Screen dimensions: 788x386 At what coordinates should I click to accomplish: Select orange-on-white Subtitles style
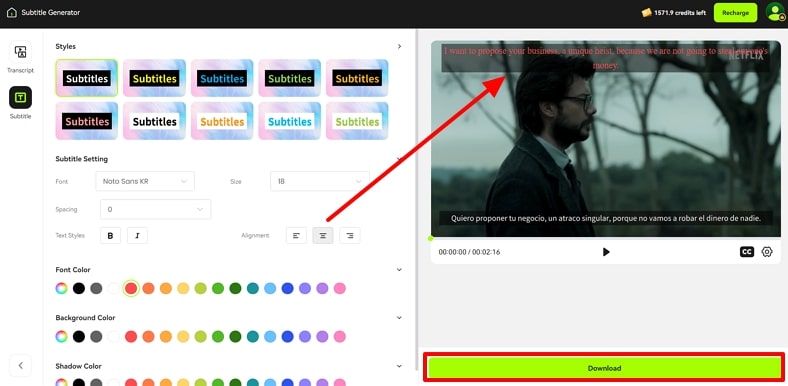click(x=222, y=121)
